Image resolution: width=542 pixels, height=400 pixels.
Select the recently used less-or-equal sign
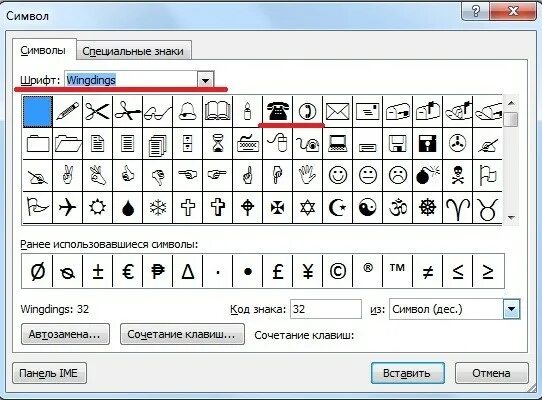click(x=458, y=271)
